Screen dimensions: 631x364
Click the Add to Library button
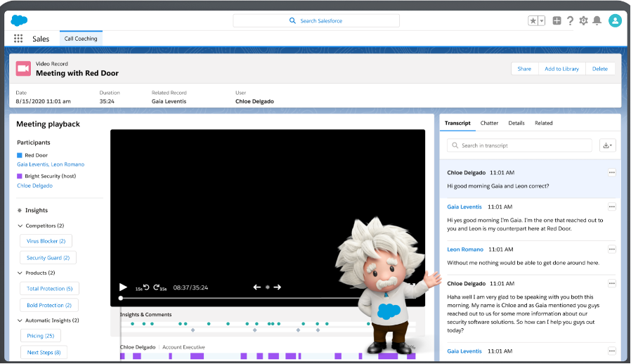561,69
